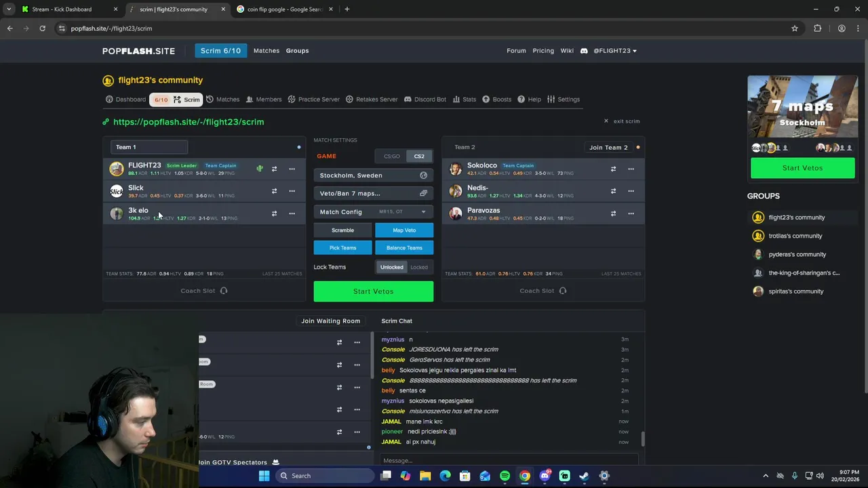
Task: Open the Boosts tab
Action: tap(497, 100)
